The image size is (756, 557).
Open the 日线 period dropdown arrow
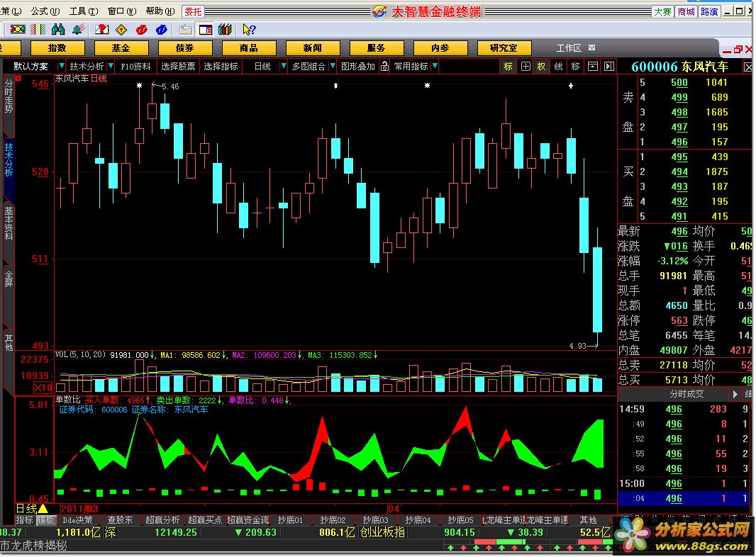284,66
